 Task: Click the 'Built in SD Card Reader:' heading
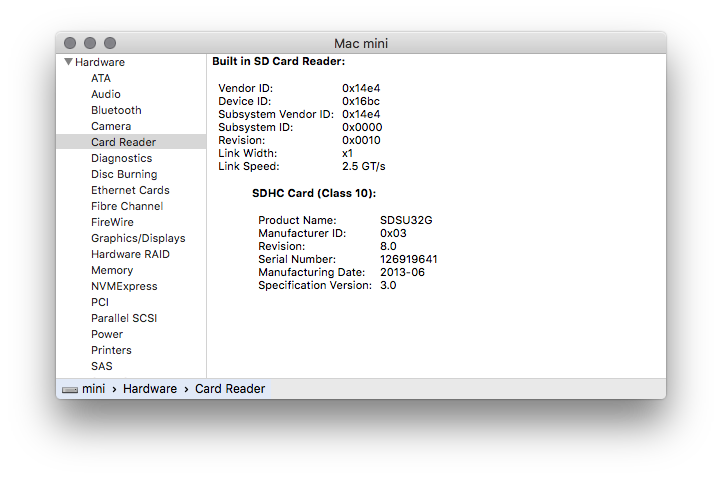pos(279,61)
